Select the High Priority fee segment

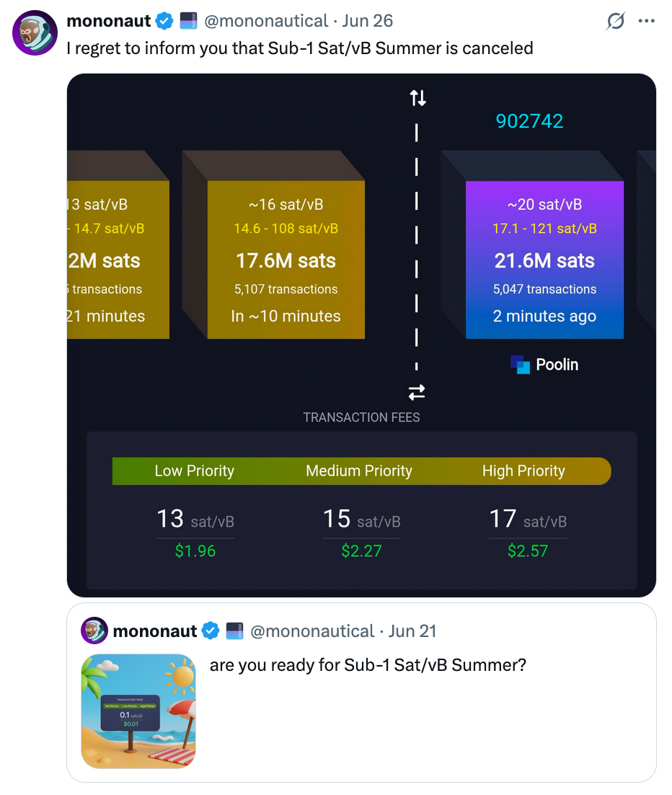click(x=523, y=471)
